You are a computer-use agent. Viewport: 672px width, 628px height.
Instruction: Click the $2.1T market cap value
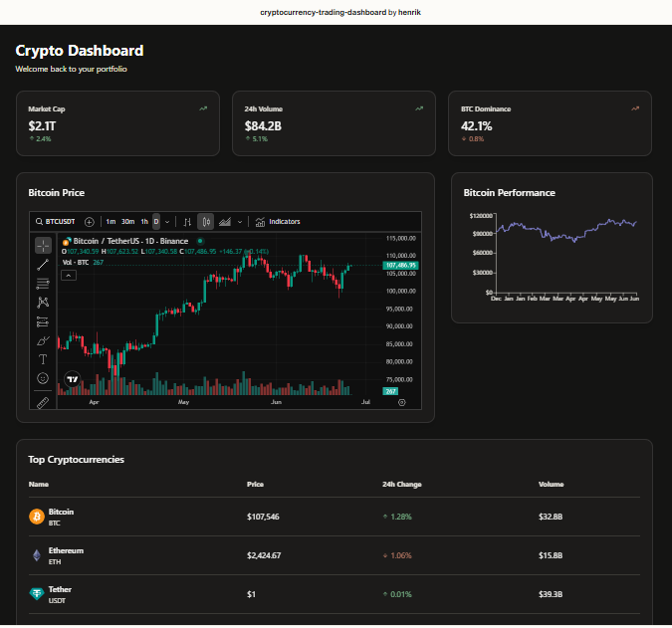point(42,126)
